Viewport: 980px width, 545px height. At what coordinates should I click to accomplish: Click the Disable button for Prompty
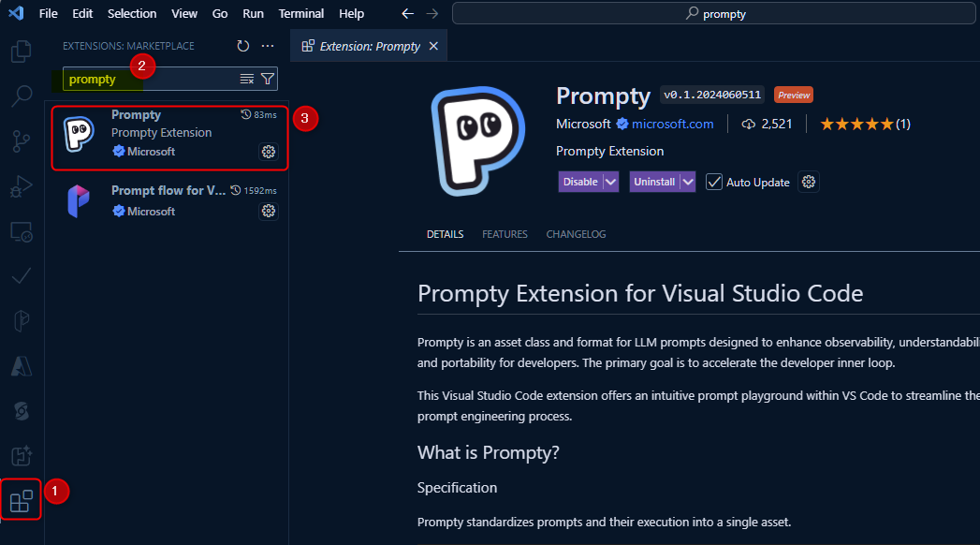point(580,182)
